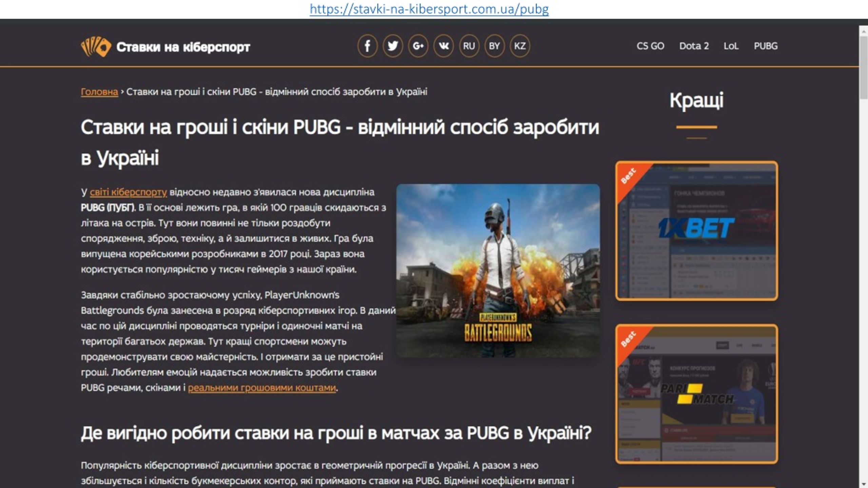Screen dimensions: 868x488
Task: Click the Кращі sidebar heading
Action: coord(696,100)
